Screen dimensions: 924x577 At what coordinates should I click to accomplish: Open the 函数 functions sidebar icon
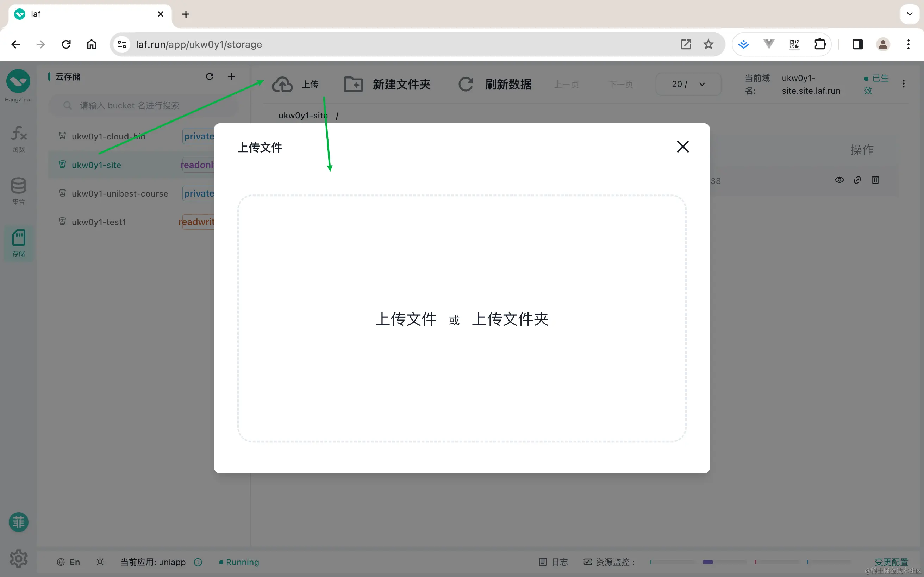pyautogui.click(x=18, y=139)
